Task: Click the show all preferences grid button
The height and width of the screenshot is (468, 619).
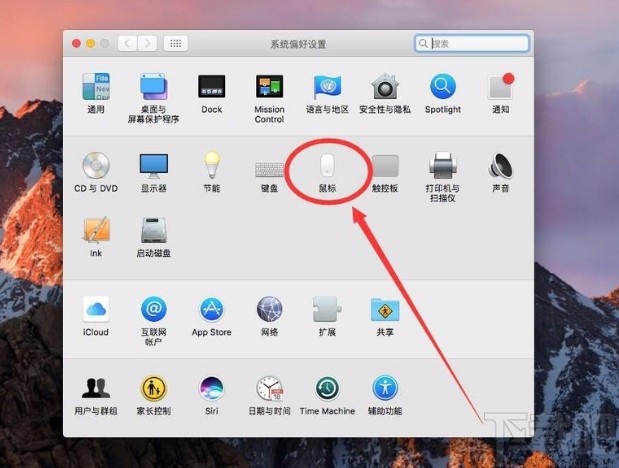Action: pos(176,44)
